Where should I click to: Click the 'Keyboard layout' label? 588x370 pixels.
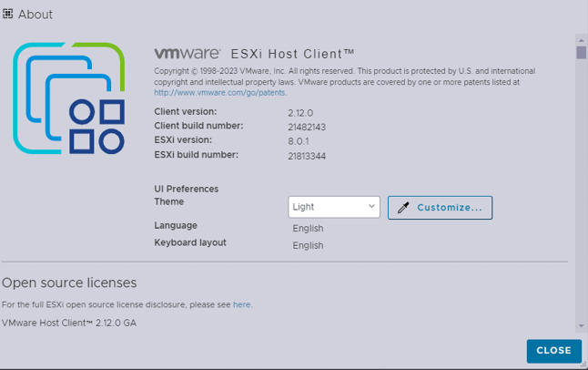pyautogui.click(x=190, y=242)
